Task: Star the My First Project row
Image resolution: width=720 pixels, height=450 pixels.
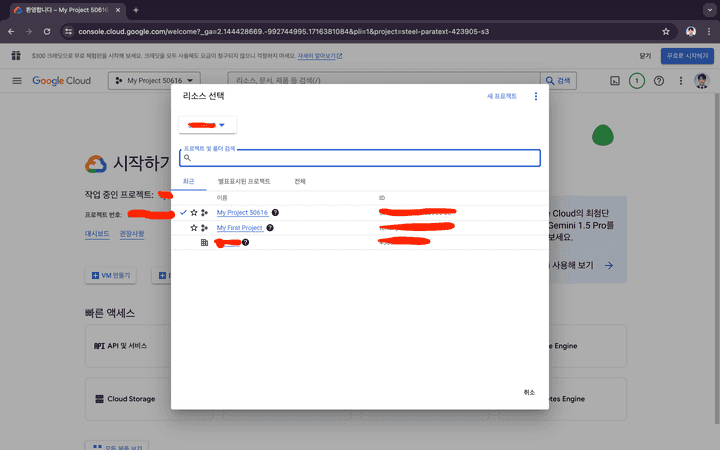Action: [x=194, y=228]
